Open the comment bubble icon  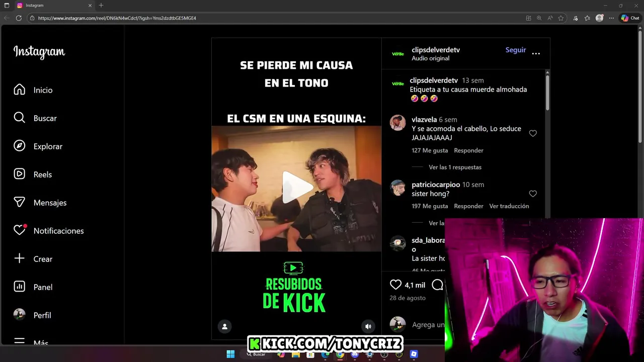(438, 285)
